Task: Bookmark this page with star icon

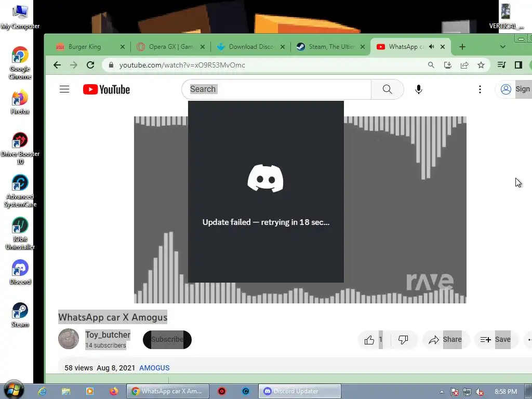Action: pos(481,65)
